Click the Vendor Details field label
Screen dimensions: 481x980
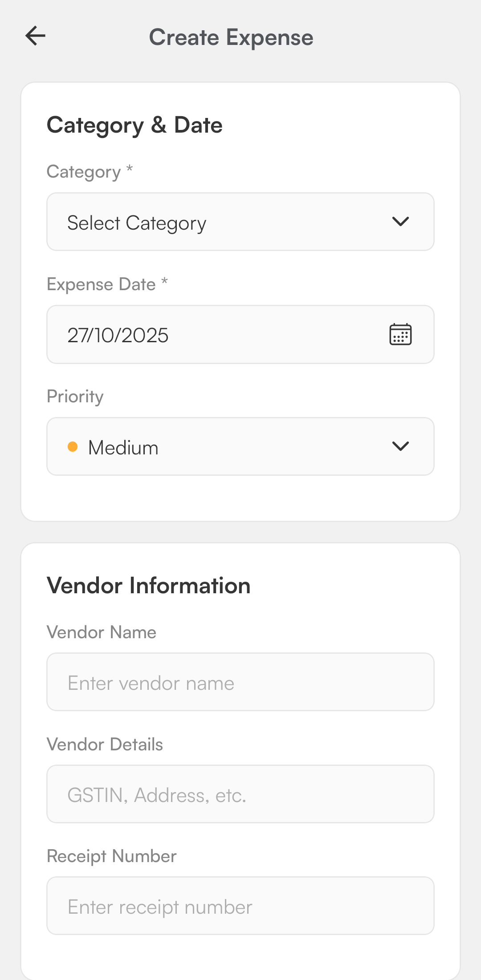[105, 745]
